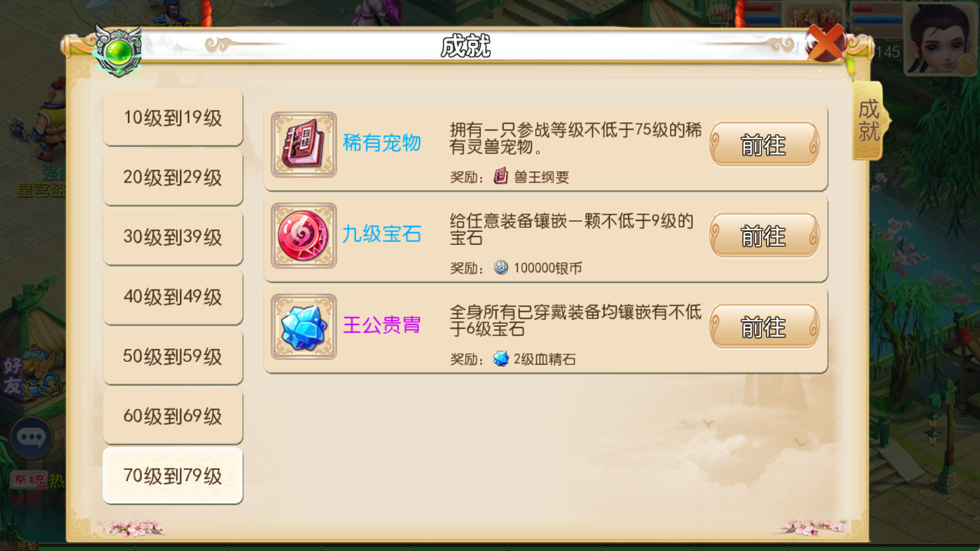Viewport: 980px width, 551px height.
Task: Select the 20级到29级 level tab
Action: tap(173, 178)
